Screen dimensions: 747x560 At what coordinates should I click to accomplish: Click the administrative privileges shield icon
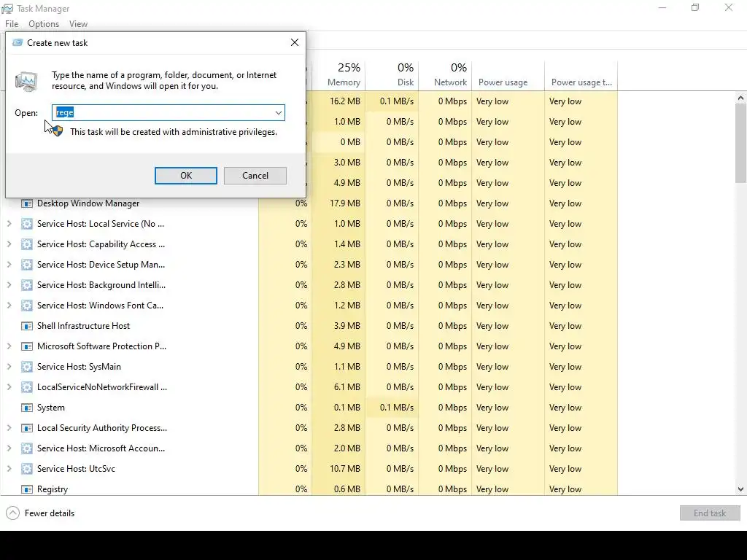tap(58, 131)
